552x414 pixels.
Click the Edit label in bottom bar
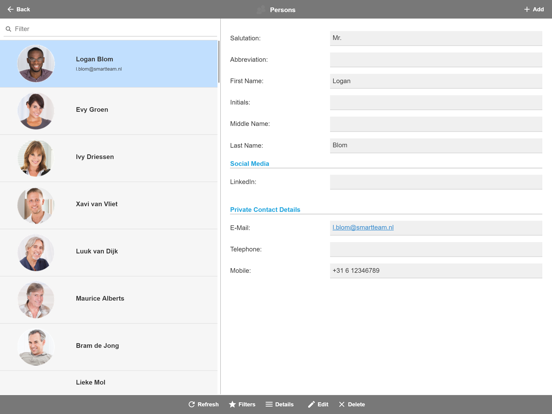click(323, 404)
